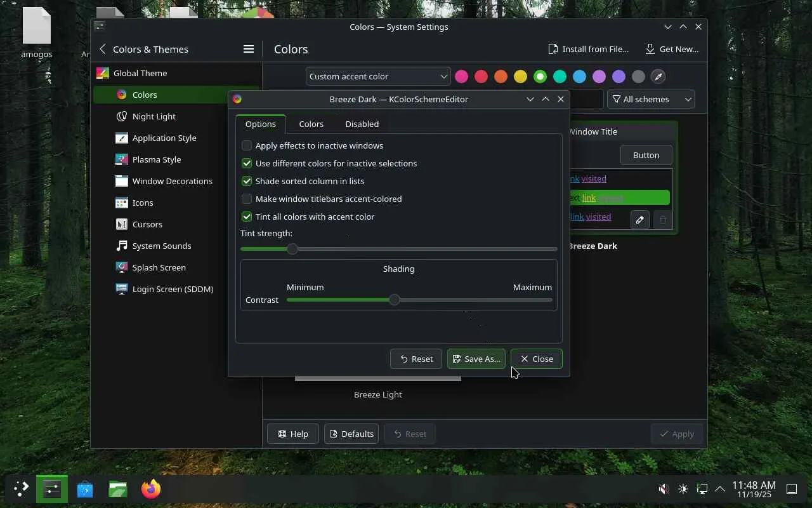
Task: Click the Apply button in System Settings
Action: click(677, 434)
